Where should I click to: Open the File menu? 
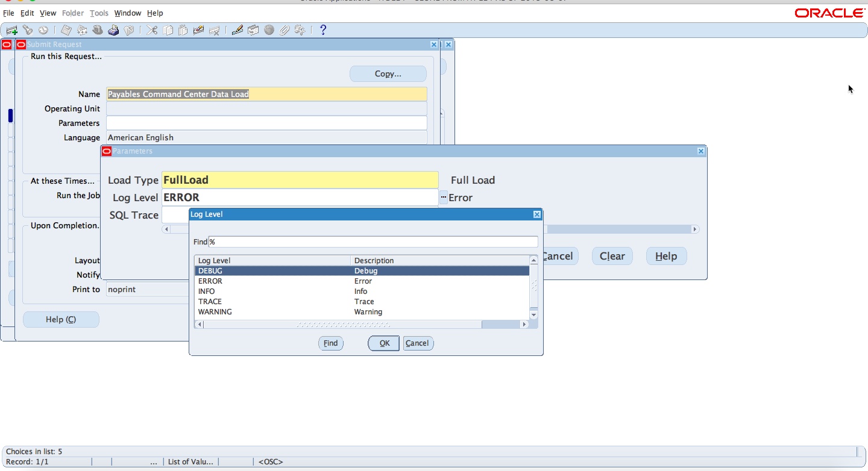pyautogui.click(x=8, y=13)
